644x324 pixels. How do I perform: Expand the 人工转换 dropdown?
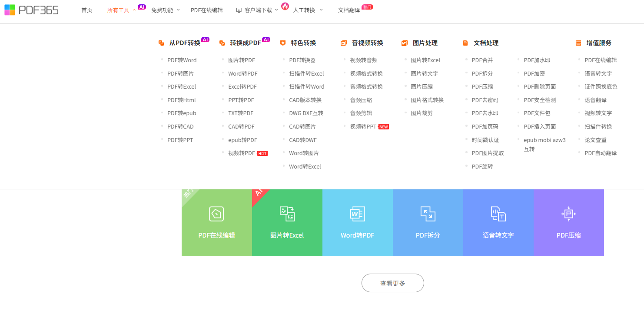307,10
